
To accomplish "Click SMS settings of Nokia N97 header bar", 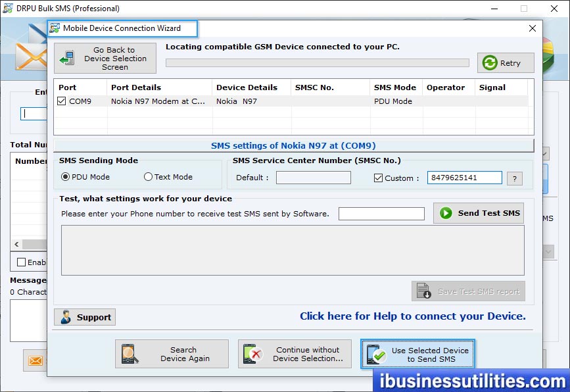I will [x=294, y=146].
